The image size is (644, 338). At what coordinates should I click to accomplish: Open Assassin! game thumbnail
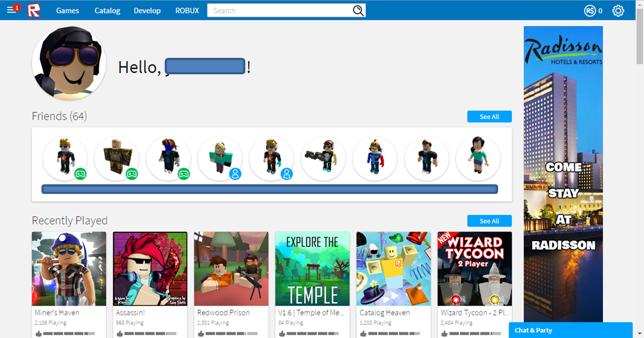tap(150, 269)
